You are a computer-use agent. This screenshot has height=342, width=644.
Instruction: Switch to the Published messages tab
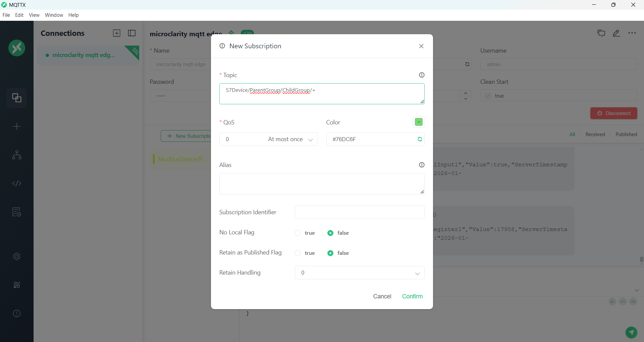pos(627,134)
